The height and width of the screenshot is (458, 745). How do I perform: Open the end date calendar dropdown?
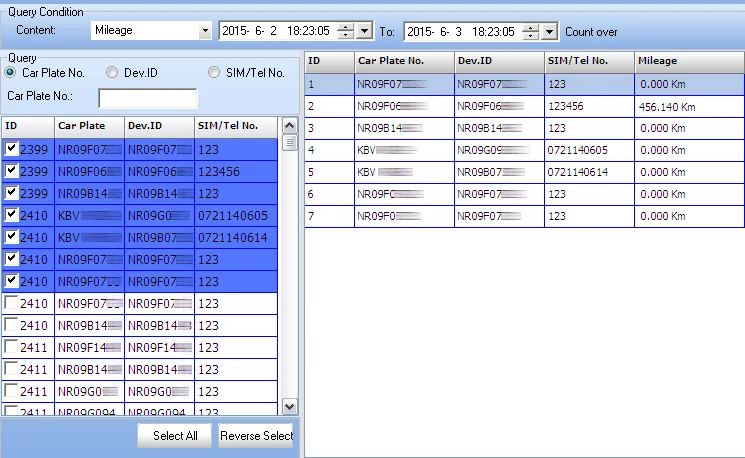click(550, 31)
